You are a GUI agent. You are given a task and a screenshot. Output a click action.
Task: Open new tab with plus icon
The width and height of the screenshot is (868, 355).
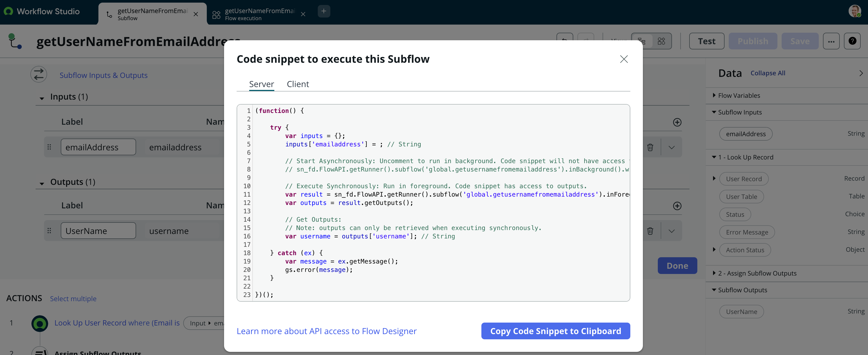pyautogui.click(x=324, y=11)
